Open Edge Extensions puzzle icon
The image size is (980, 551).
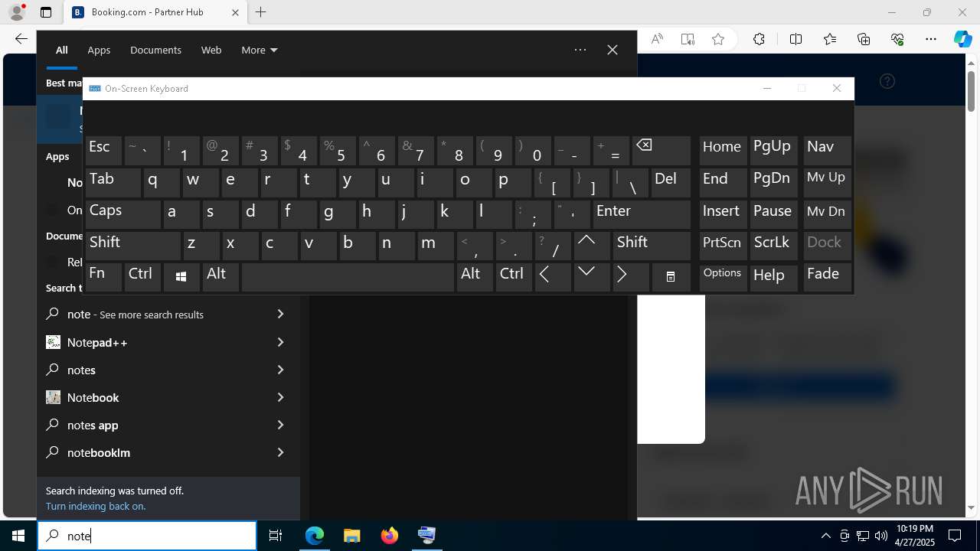(759, 39)
